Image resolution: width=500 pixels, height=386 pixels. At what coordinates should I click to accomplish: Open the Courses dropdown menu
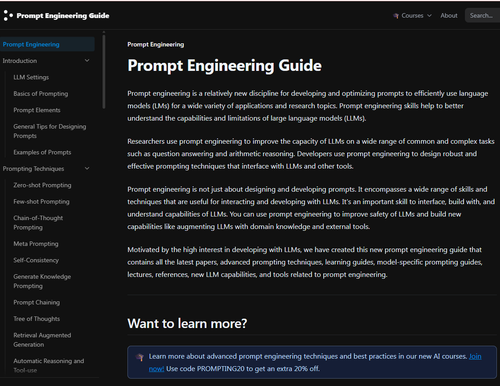coord(413,16)
